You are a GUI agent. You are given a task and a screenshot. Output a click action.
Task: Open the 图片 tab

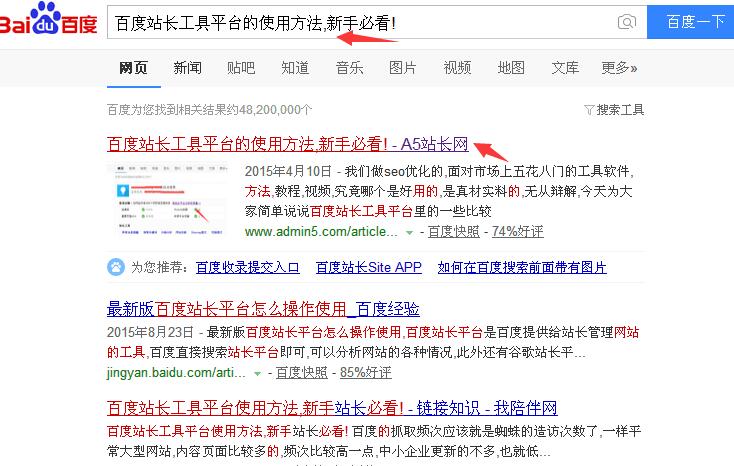coord(403,68)
